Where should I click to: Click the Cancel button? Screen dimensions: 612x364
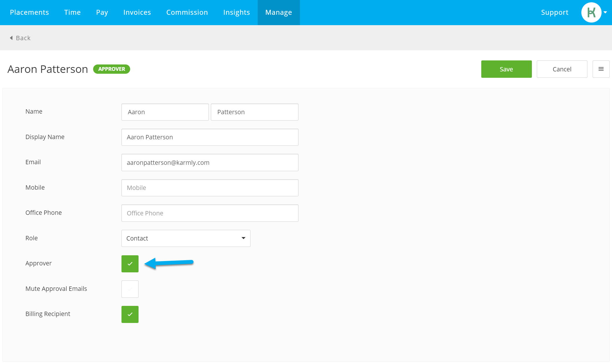click(562, 69)
